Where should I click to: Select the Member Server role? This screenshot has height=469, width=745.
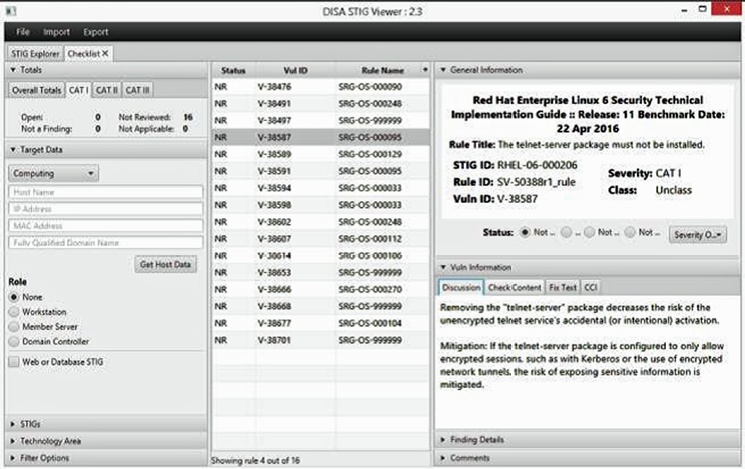coord(14,326)
